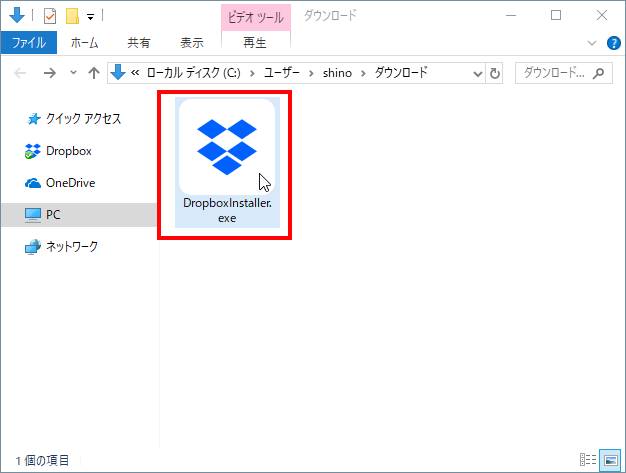The image size is (626, 473).
Task: Click ユーザー in the address path
Action: tap(281, 73)
